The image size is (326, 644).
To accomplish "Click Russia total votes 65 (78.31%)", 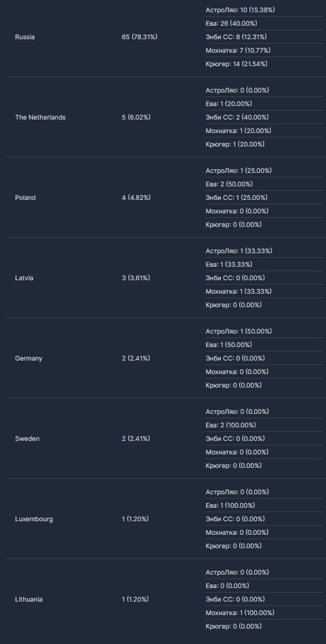I will tap(139, 37).
